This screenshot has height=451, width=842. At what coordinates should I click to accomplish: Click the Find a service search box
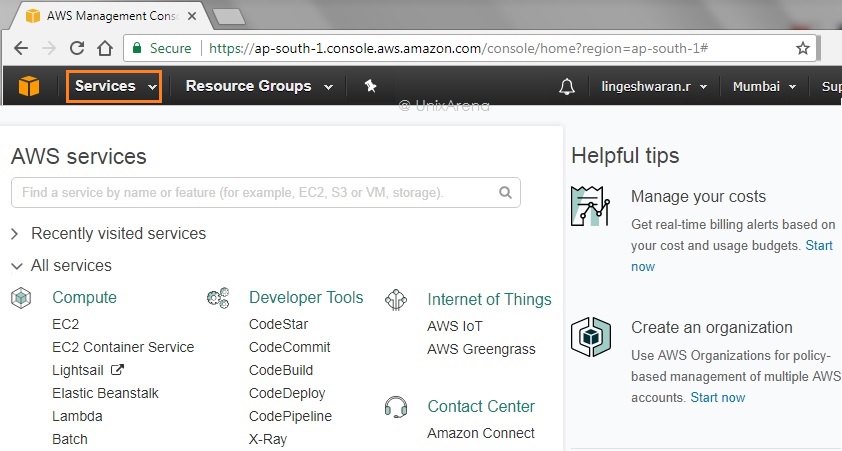click(x=255, y=193)
